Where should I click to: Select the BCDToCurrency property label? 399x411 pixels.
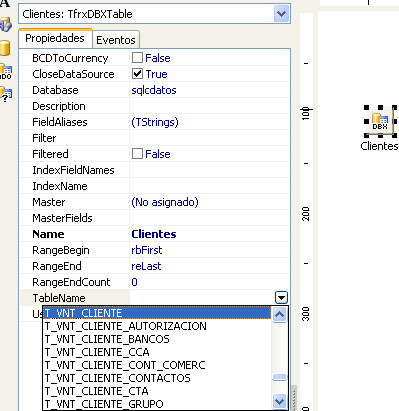click(70, 58)
